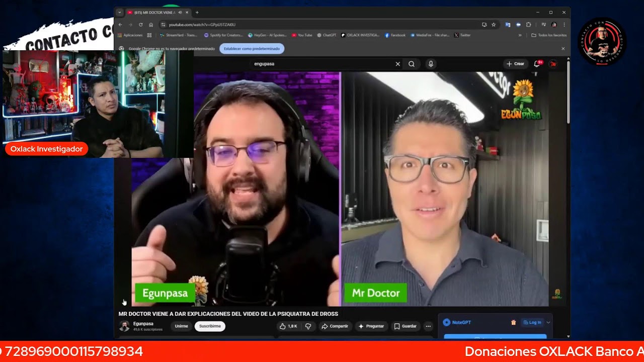
Task: Open the YouTube bookmark
Action: pos(302,35)
